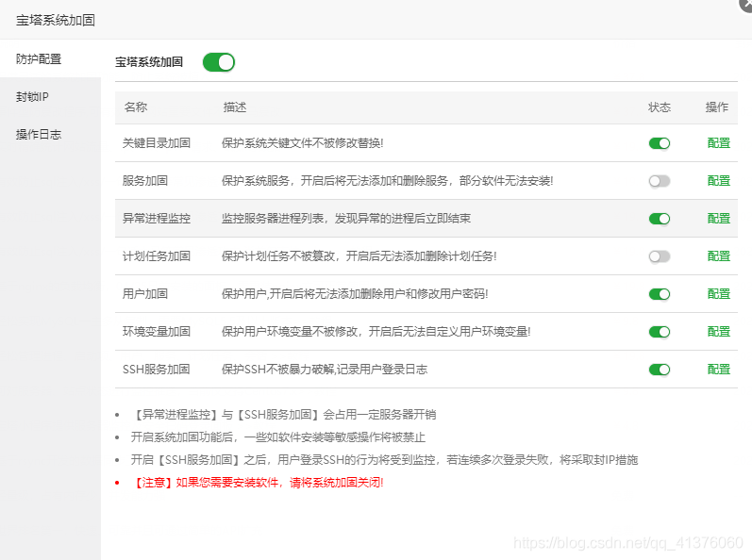Open the 操作日志 tab

coord(50,135)
